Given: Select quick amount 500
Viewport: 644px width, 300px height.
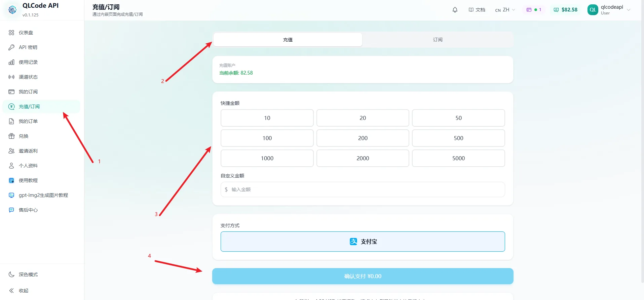Looking at the screenshot, I should coord(458,138).
